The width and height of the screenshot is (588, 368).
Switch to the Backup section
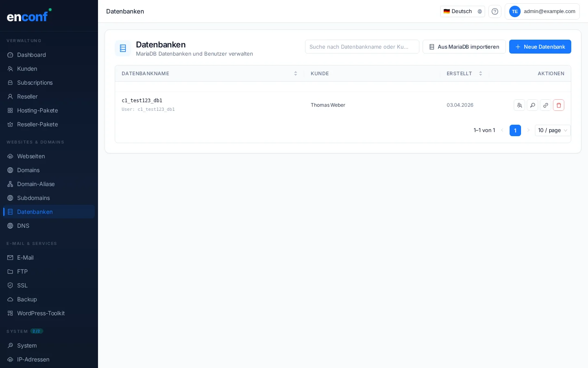tap(27, 299)
